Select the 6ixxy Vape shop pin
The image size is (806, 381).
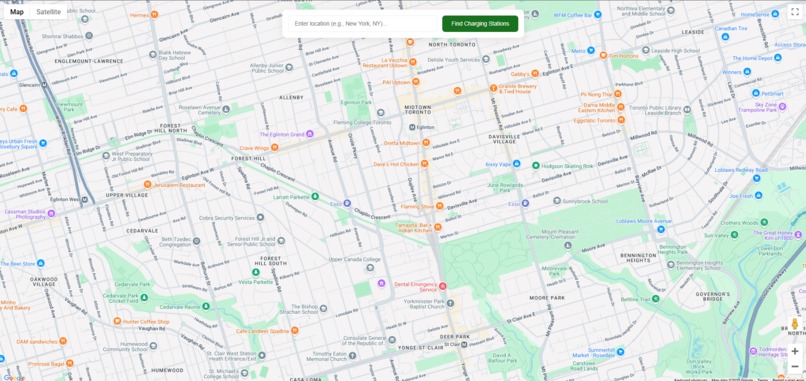pyautogui.click(x=517, y=164)
